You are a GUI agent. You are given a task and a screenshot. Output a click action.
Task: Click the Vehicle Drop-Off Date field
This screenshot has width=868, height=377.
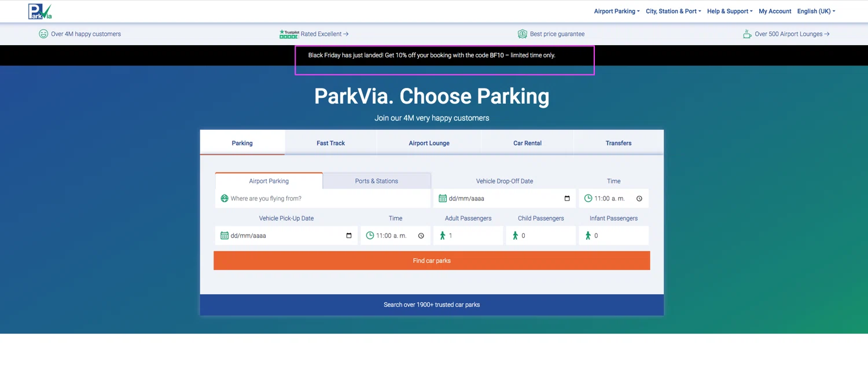click(505, 199)
